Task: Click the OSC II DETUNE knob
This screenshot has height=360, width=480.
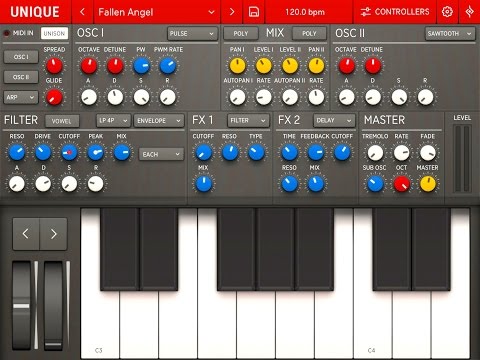Action: coord(373,66)
